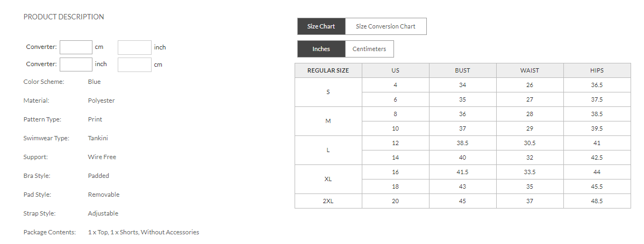Click the PRODUCT DESCRIPTION heading

pos(64,17)
